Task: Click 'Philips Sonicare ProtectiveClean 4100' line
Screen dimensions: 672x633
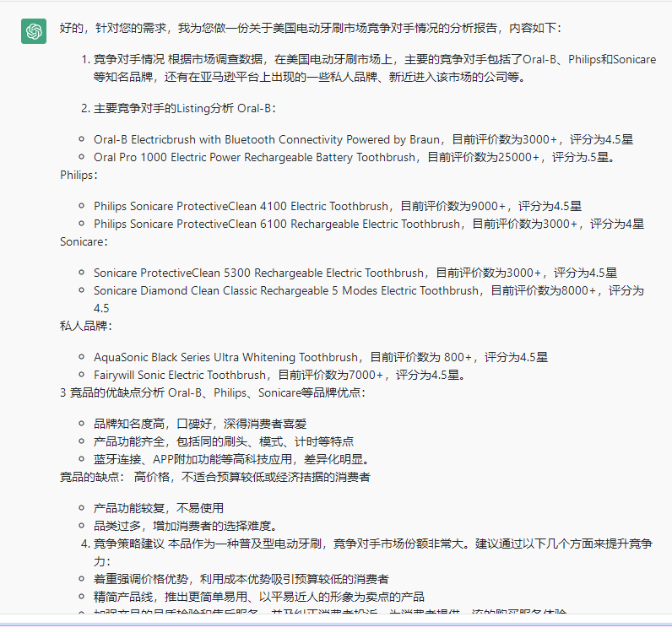Action: (x=338, y=206)
